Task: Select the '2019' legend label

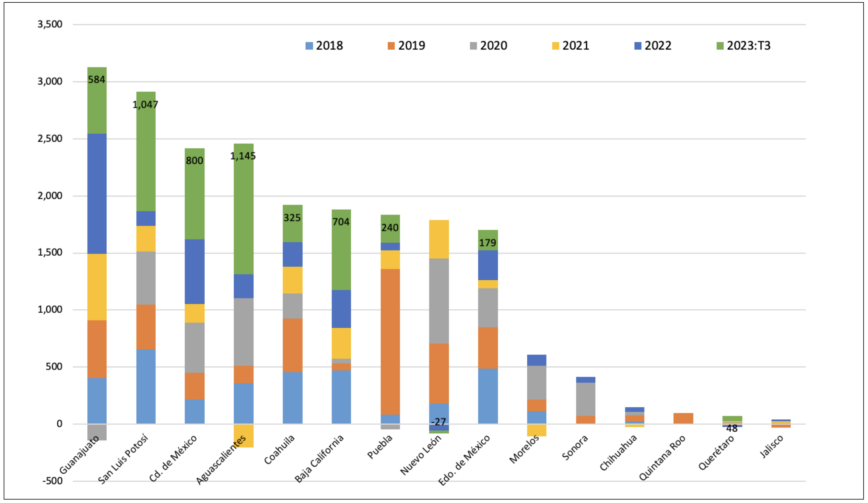Action: pos(412,46)
